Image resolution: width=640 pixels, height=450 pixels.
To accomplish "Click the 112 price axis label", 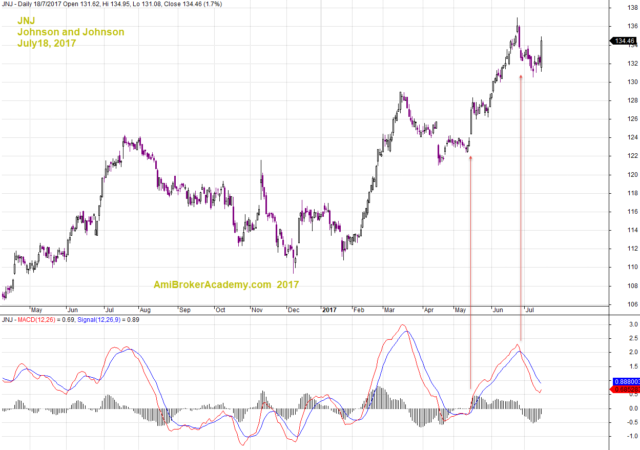I will click(x=632, y=249).
